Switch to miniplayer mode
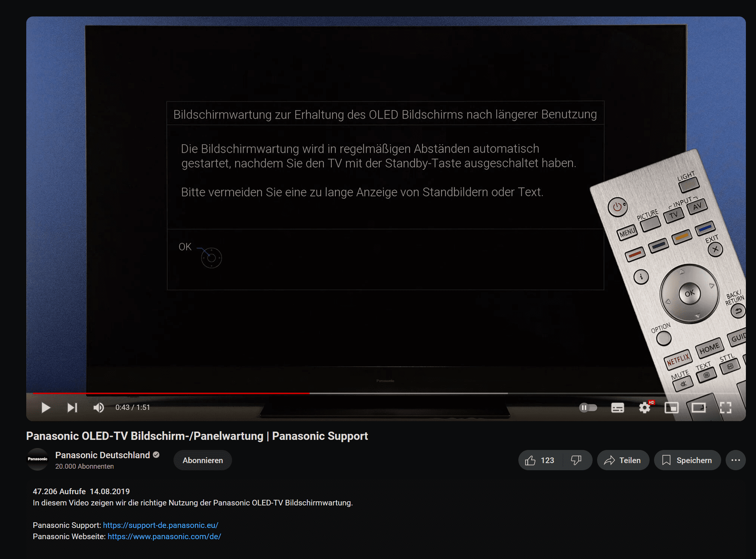Viewport: 756px width, 559px height. click(671, 408)
